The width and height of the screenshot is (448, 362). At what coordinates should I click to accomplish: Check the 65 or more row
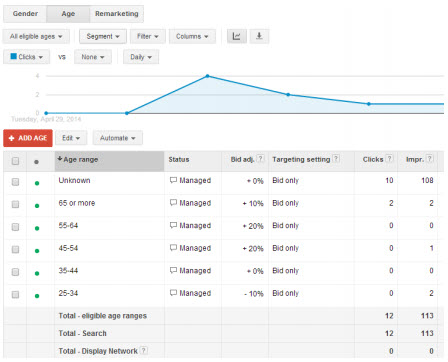[15, 204]
